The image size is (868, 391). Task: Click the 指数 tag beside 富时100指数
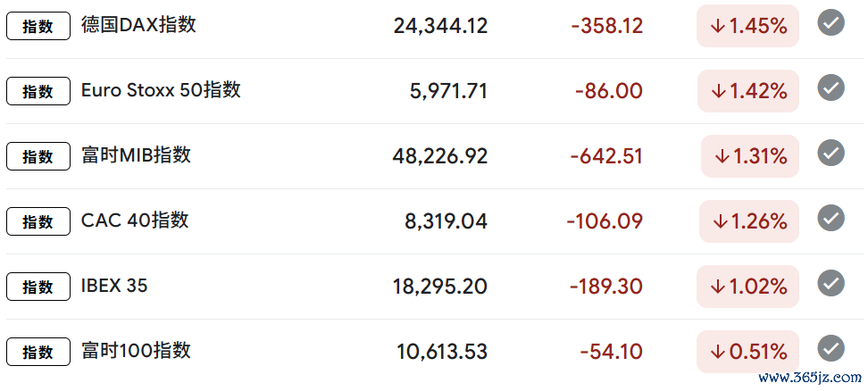click(x=38, y=352)
